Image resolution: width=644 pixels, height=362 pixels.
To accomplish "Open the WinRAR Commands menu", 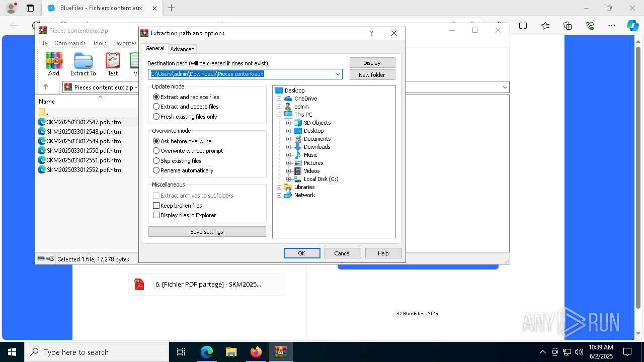I will point(70,43).
